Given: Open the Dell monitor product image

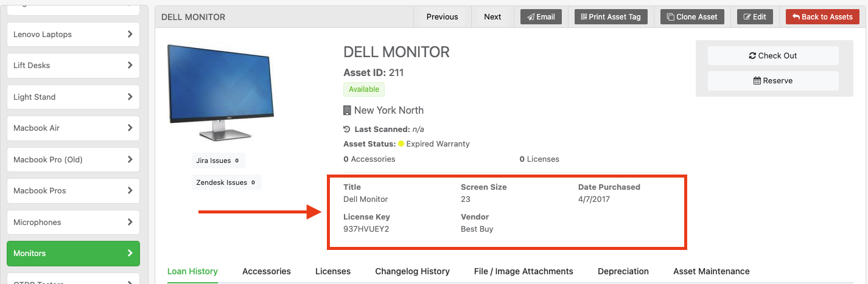Looking at the screenshot, I should point(220,93).
